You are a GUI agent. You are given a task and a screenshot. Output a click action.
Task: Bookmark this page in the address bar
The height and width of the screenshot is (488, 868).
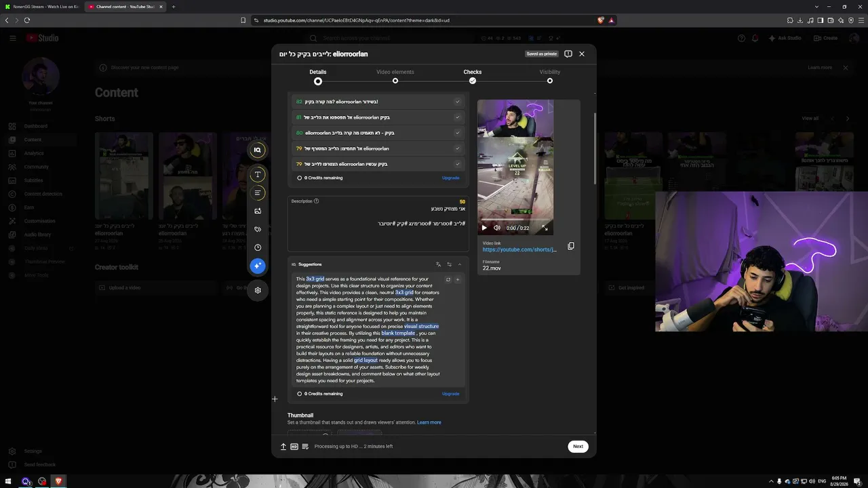pyautogui.click(x=243, y=20)
